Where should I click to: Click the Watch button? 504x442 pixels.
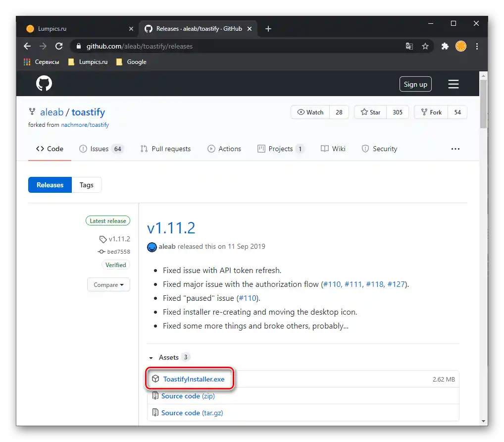pos(310,112)
